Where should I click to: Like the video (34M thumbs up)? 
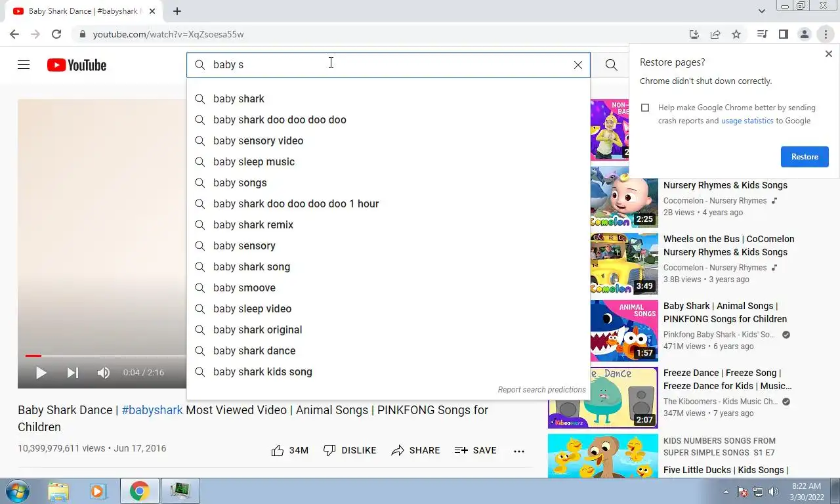289,450
